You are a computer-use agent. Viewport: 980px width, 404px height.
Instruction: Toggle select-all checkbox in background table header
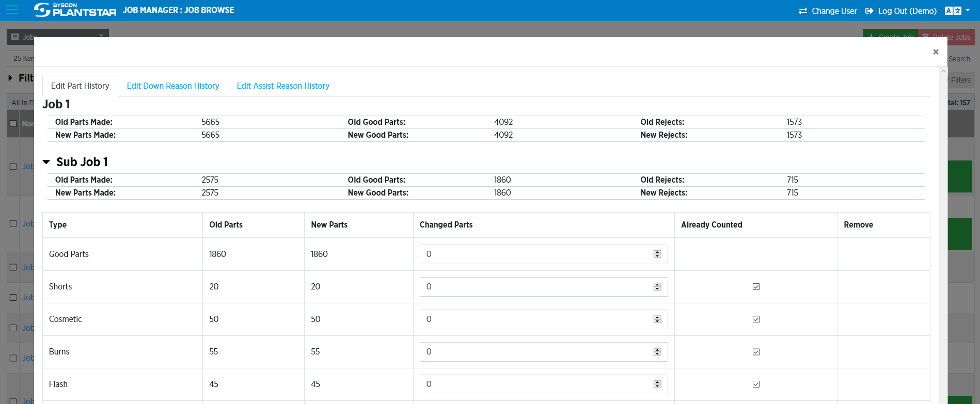[x=13, y=123]
